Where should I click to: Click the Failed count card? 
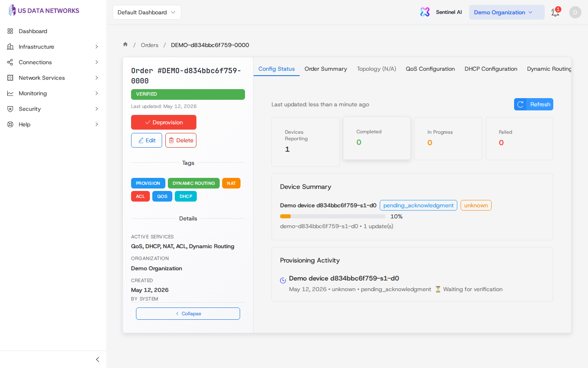(x=519, y=139)
